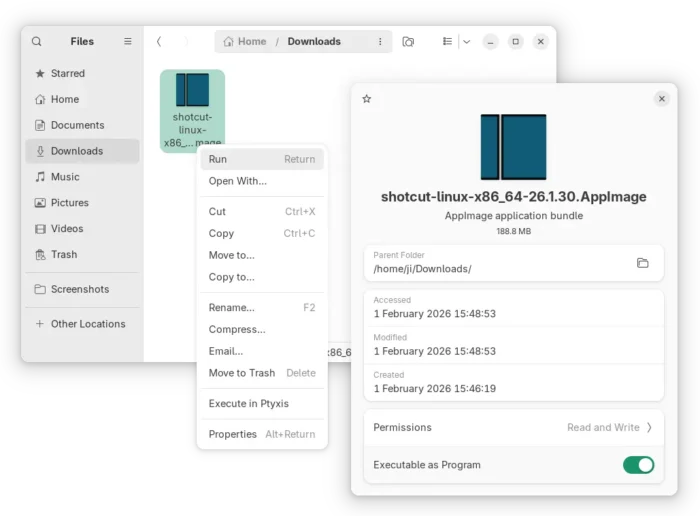Star the file in Properties dialog
The height and width of the screenshot is (516, 700).
point(367,99)
